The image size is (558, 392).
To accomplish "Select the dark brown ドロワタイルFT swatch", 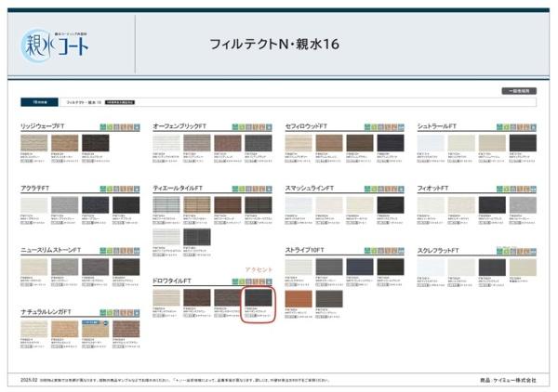I will pyautogui.click(x=197, y=298).
